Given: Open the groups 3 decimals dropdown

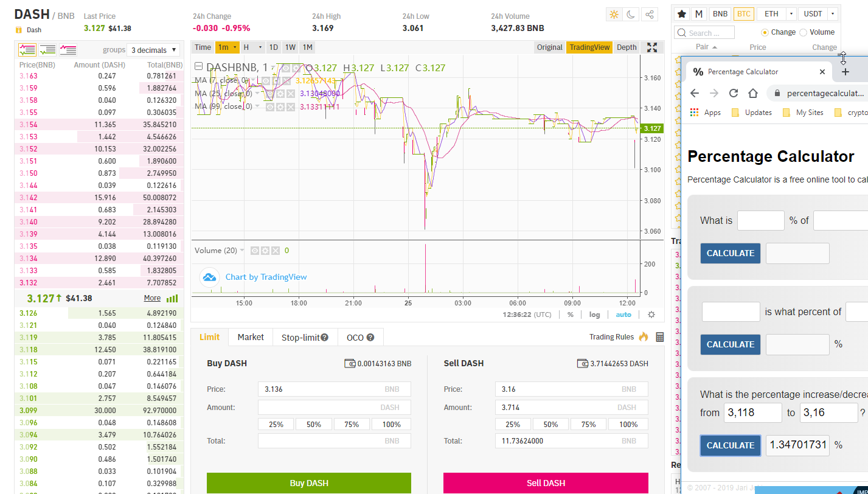Looking at the screenshot, I should (x=154, y=50).
